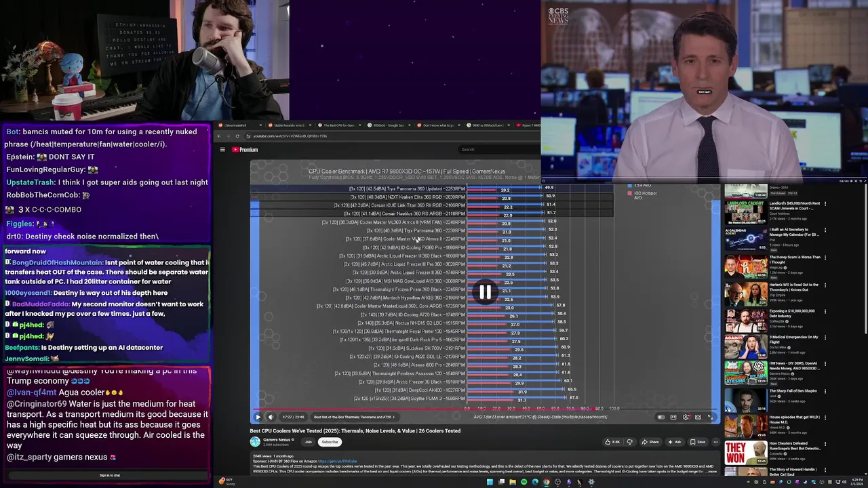This screenshot has width=868, height=488.
Task: Go back in the browser
Action: pos(219,136)
